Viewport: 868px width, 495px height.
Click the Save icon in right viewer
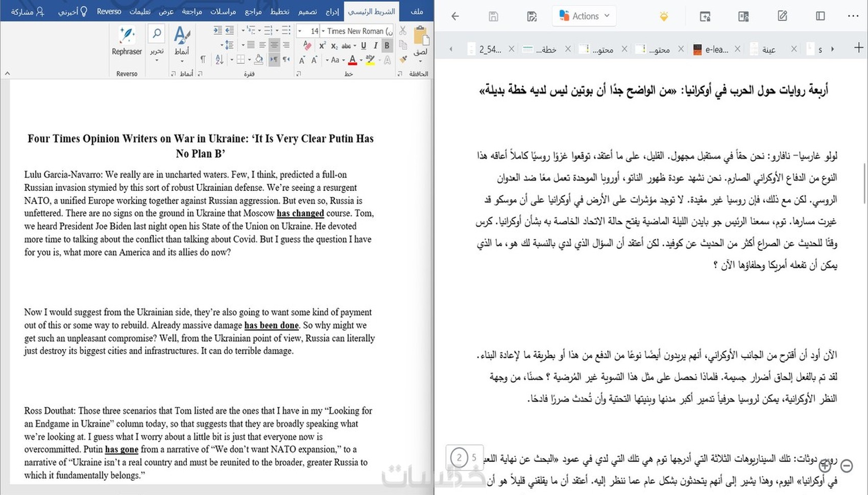493,16
